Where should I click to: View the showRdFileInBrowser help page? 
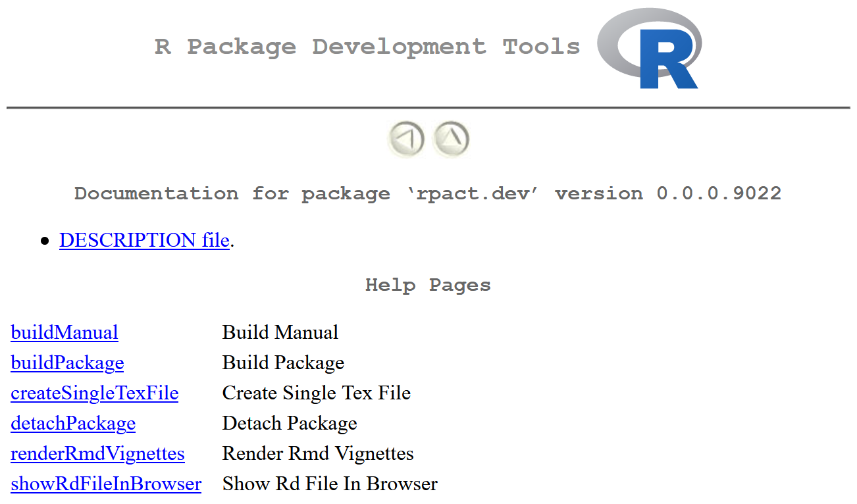(x=106, y=484)
